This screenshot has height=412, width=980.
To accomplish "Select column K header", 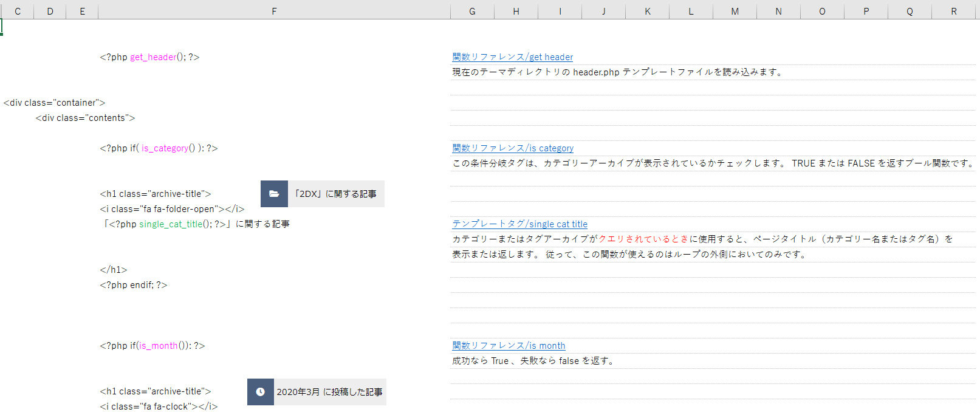I will click(647, 11).
